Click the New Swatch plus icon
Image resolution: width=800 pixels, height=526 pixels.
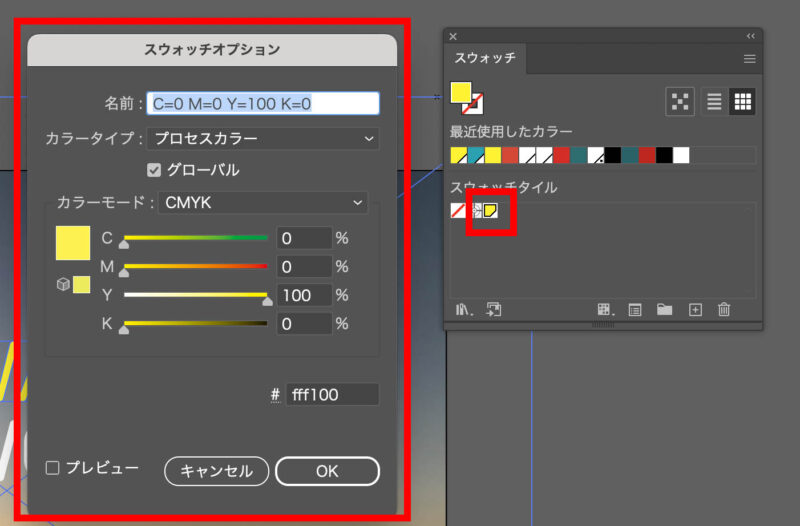[x=695, y=310]
